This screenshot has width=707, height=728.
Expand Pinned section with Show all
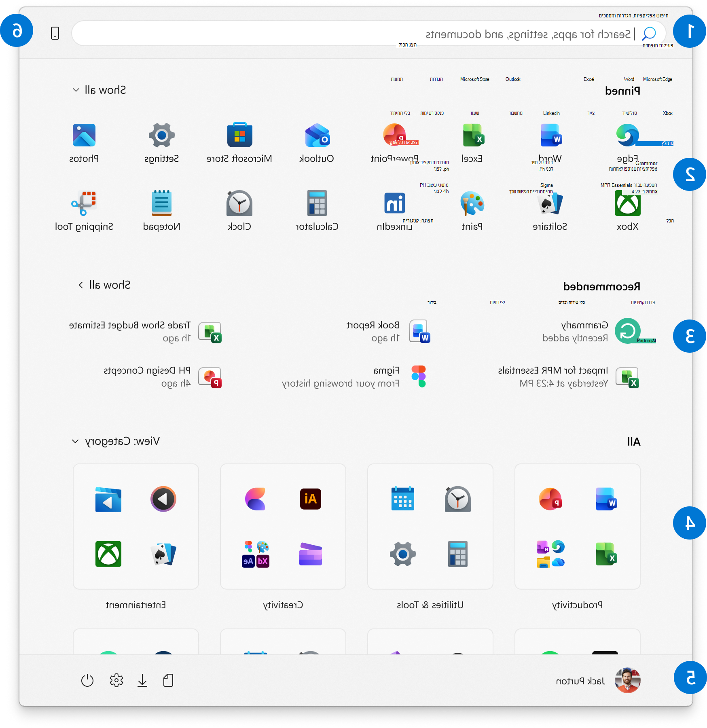coord(99,90)
